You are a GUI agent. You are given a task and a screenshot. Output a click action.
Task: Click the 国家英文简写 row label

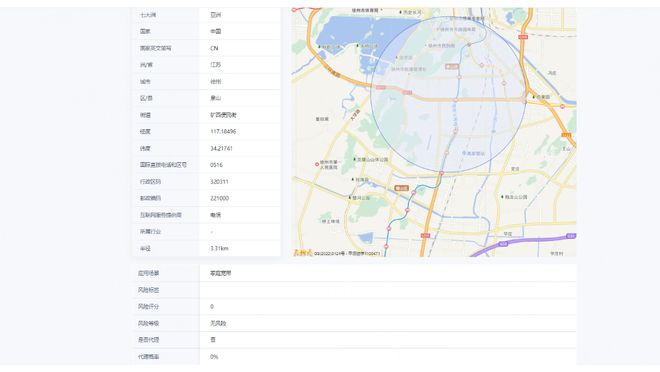(x=155, y=48)
